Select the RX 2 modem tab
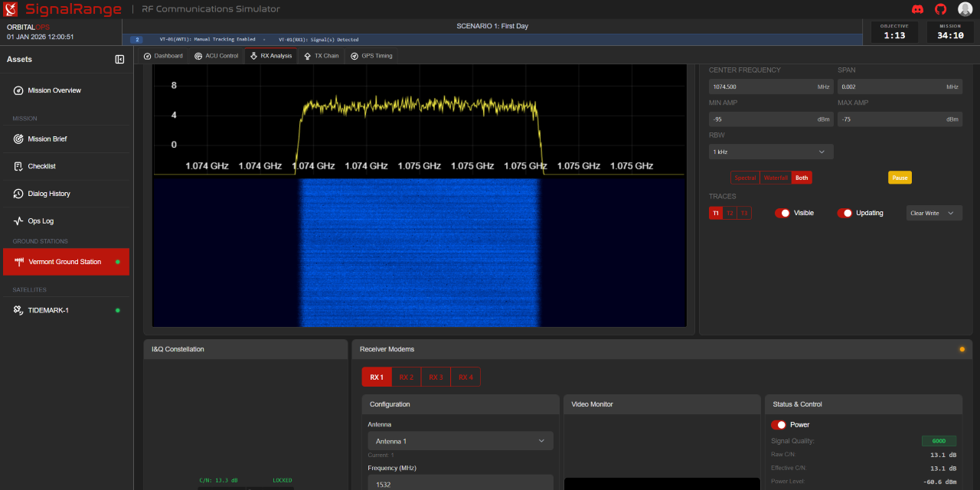 tap(406, 377)
